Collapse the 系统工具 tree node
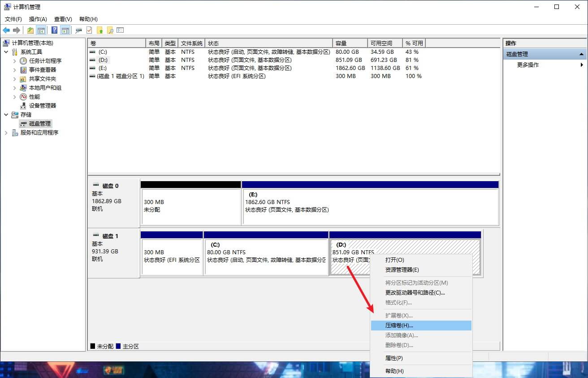 pos(6,52)
